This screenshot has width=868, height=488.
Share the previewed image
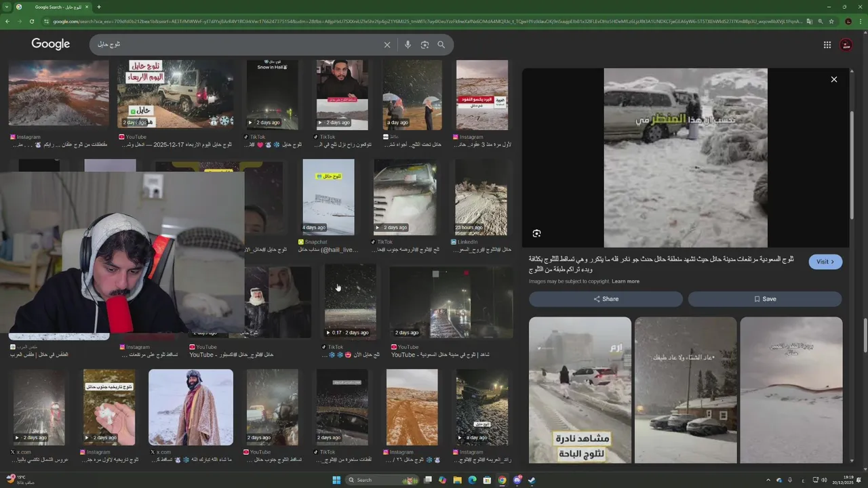click(606, 299)
